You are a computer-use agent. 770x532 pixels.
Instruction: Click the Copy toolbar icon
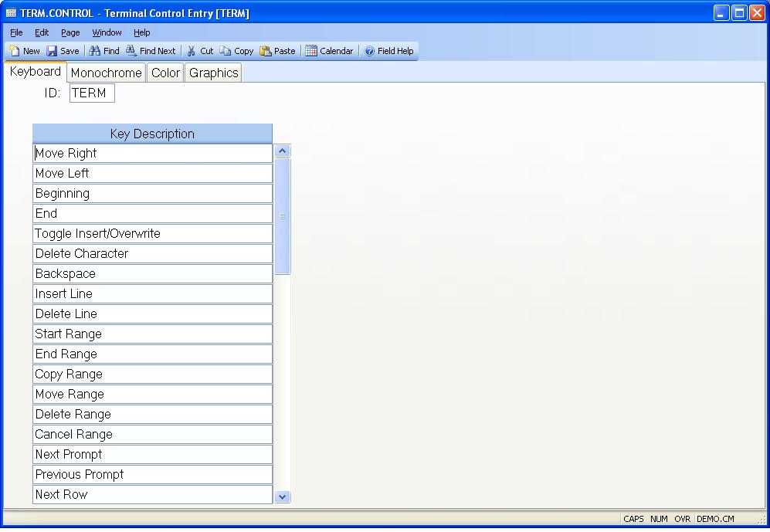(x=226, y=51)
